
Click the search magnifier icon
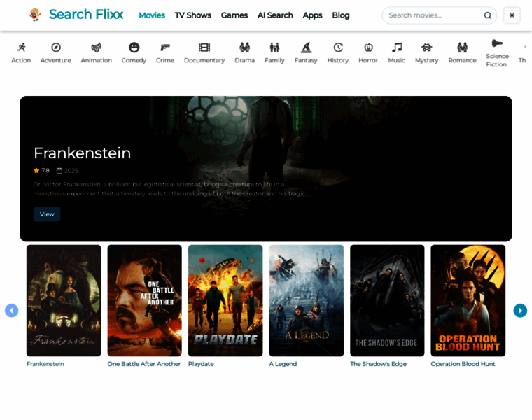[x=488, y=15]
